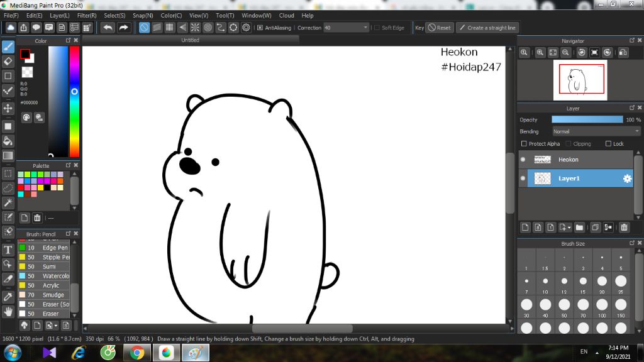The width and height of the screenshot is (644, 362).
Task: Adjust the layer Opacity slider
Action: point(587,119)
